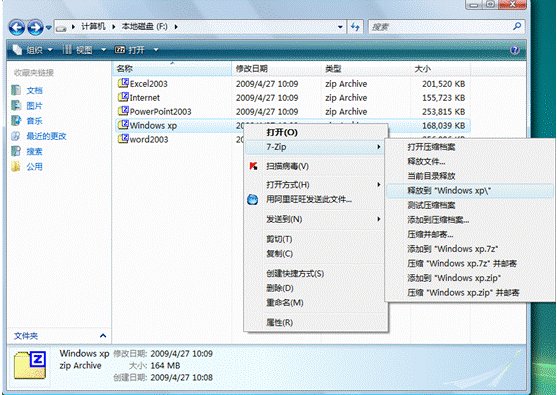Select the word2003 zip file icon
This screenshot has width=557, height=395.
[x=123, y=139]
